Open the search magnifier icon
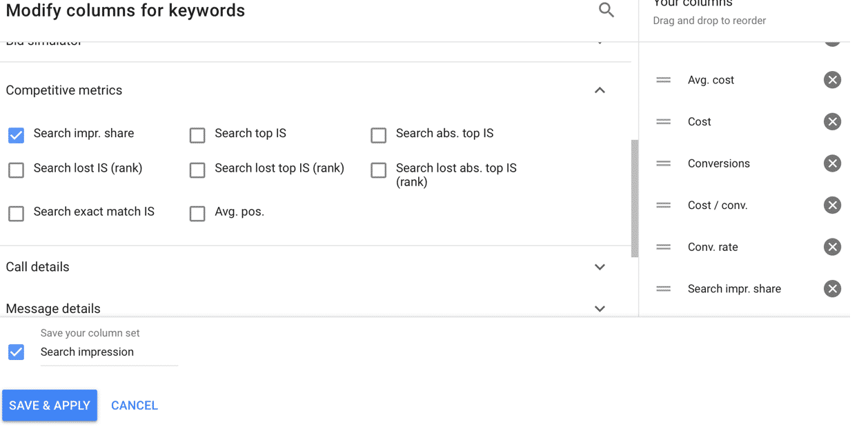 coord(606,10)
